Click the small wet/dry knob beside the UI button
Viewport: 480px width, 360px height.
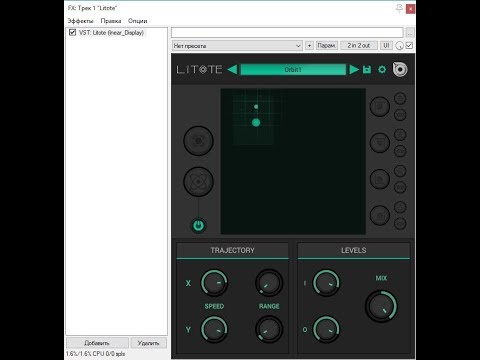click(399, 46)
